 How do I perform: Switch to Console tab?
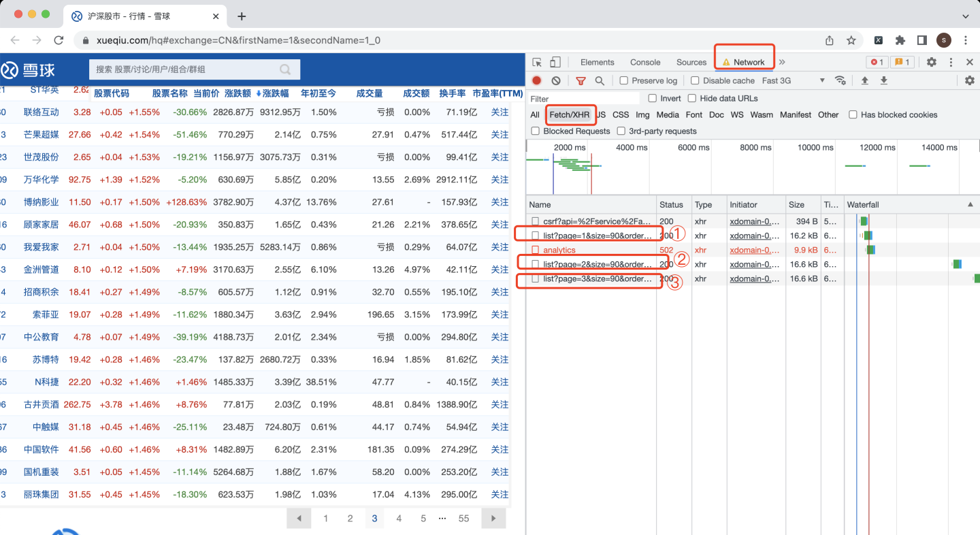[x=645, y=62]
